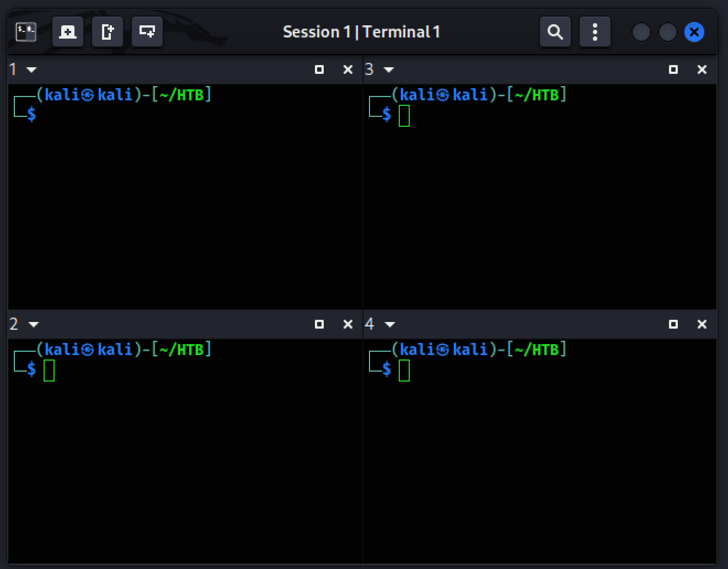Close terminal 3 pane
728x569 pixels.
[x=702, y=69]
